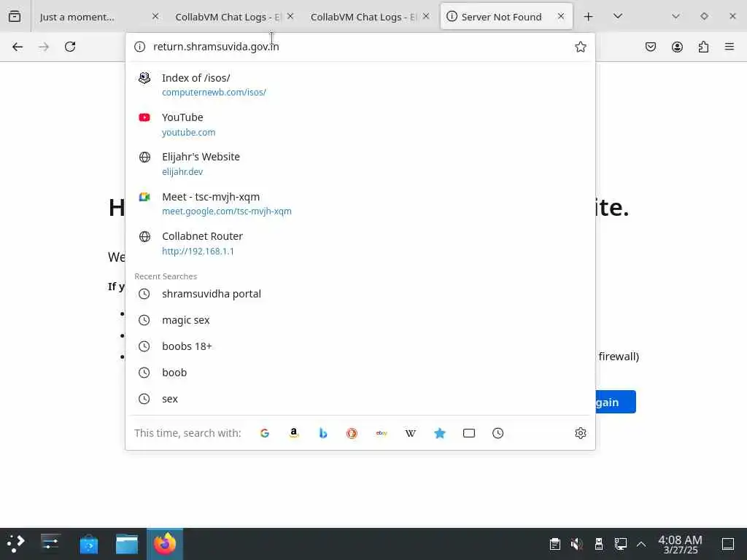Search with Amazon this time
The image size is (747, 560).
pos(294,433)
